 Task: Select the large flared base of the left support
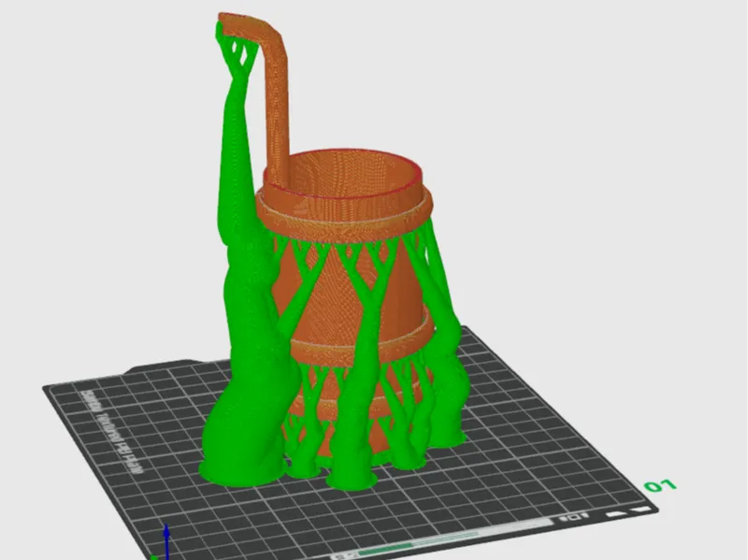(243, 458)
